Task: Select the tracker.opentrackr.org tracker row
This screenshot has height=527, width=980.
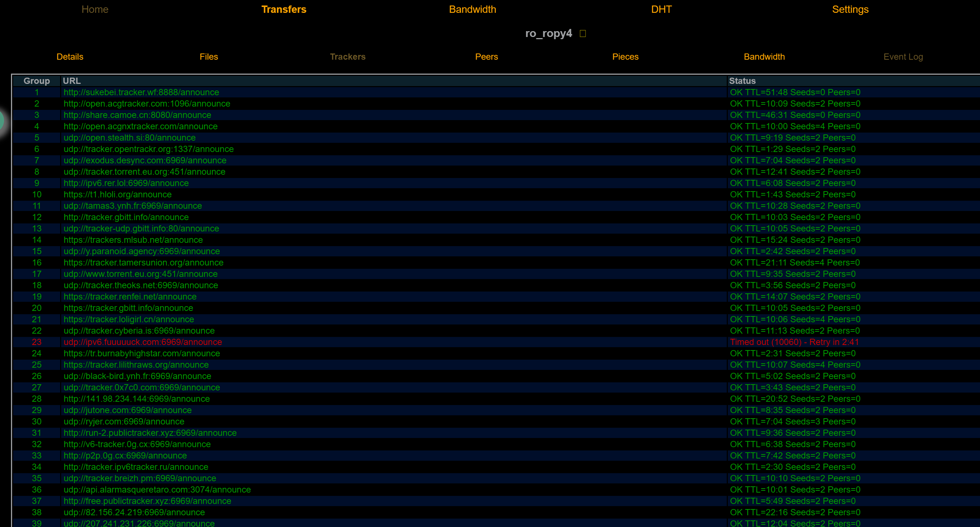Action: [x=148, y=149]
